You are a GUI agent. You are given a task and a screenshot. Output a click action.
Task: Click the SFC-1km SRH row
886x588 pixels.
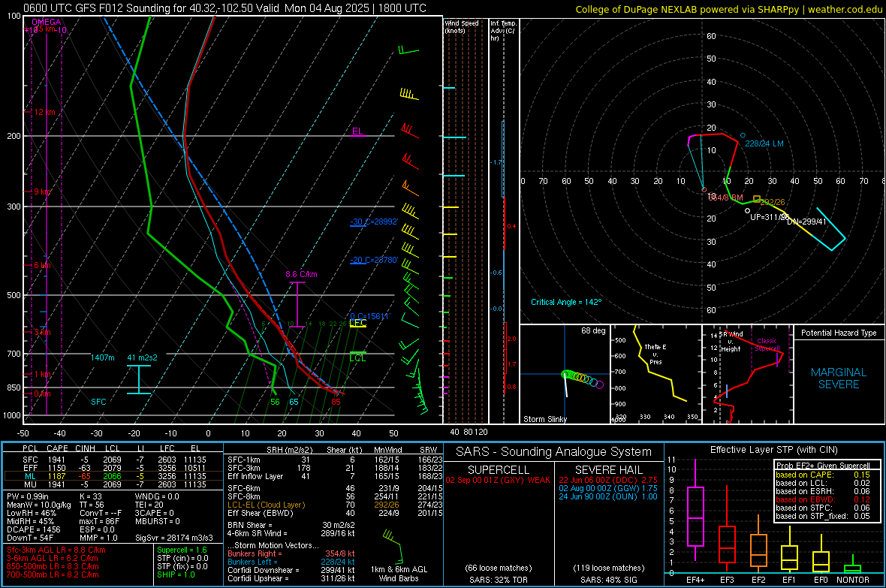click(x=335, y=460)
